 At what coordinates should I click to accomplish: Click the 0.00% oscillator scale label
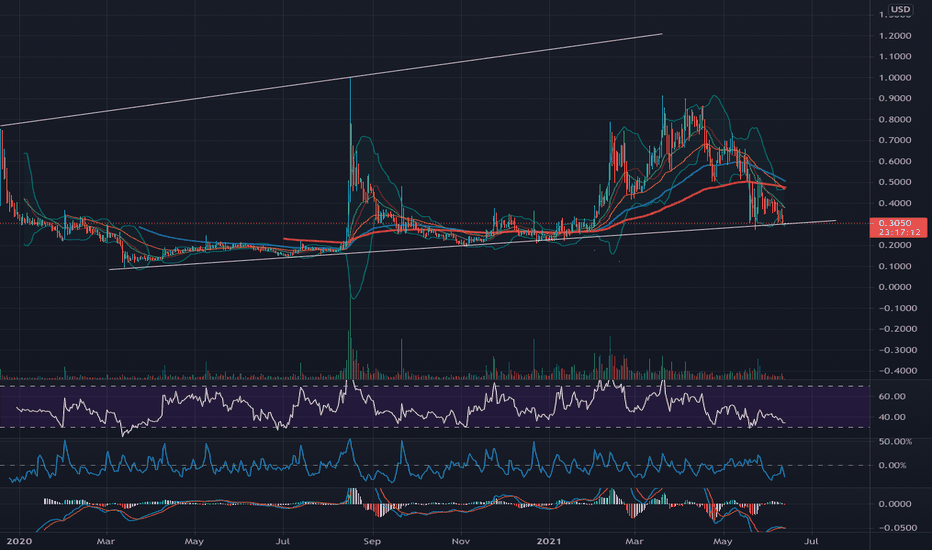coord(892,465)
